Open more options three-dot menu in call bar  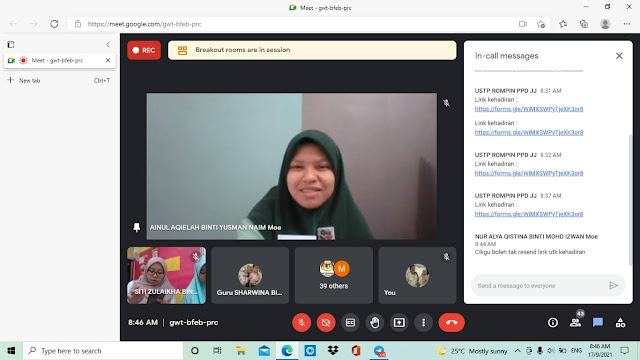[423, 322]
